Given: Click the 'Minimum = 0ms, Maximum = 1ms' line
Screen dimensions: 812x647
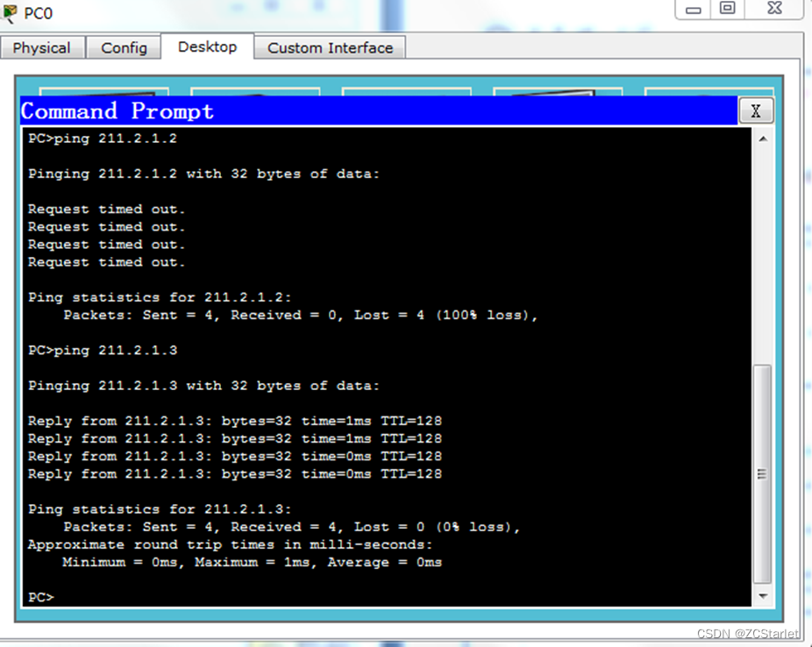Looking at the screenshot, I should (253, 562).
